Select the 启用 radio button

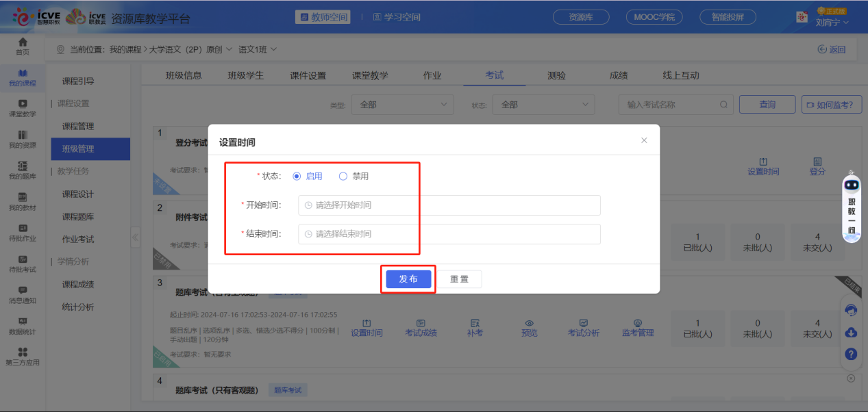click(297, 176)
